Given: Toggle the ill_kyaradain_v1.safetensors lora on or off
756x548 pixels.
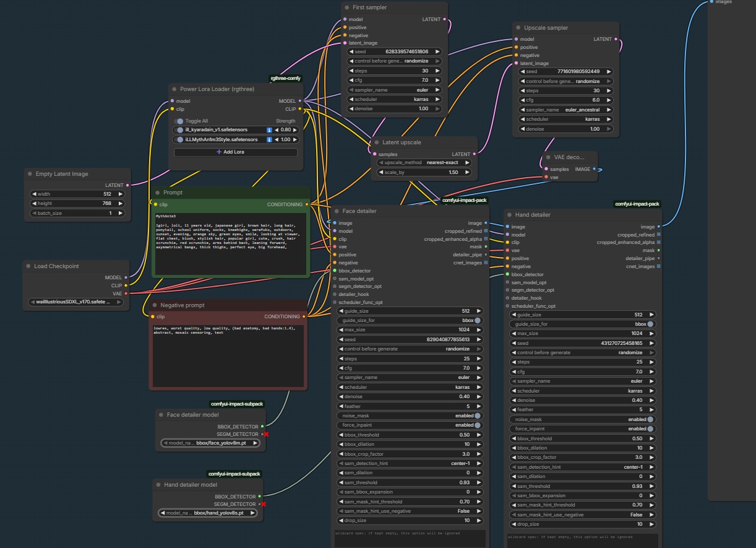Looking at the screenshot, I should coord(180,130).
